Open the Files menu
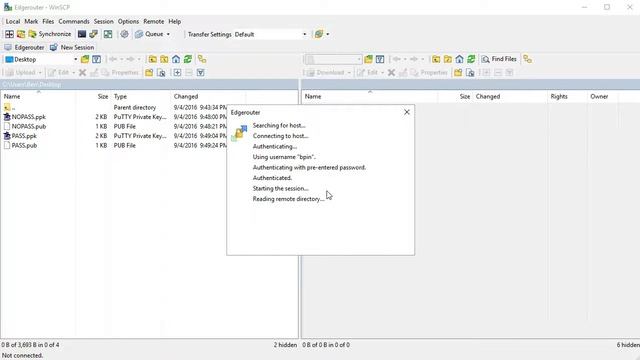This screenshot has height=360, width=640. click(x=48, y=21)
